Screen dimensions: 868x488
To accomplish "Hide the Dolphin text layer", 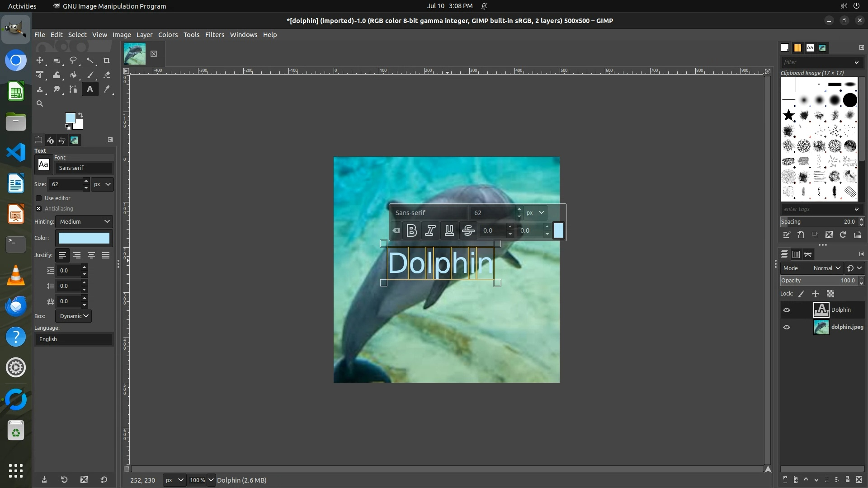I will pyautogui.click(x=787, y=310).
